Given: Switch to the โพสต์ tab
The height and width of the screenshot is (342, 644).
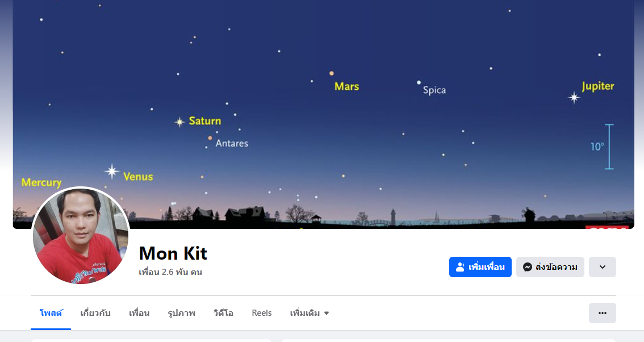Looking at the screenshot, I should coord(51,313).
